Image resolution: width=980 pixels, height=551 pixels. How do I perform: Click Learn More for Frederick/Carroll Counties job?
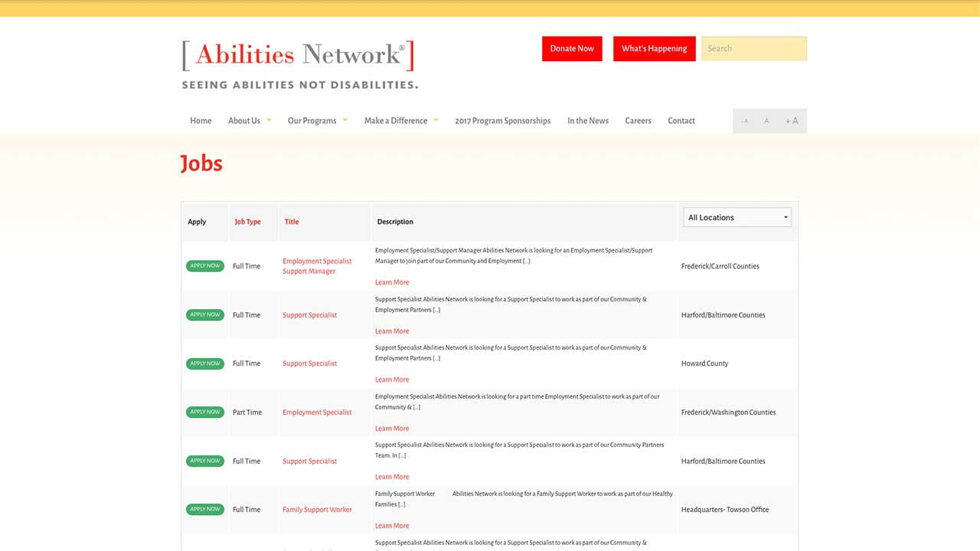pyautogui.click(x=392, y=282)
